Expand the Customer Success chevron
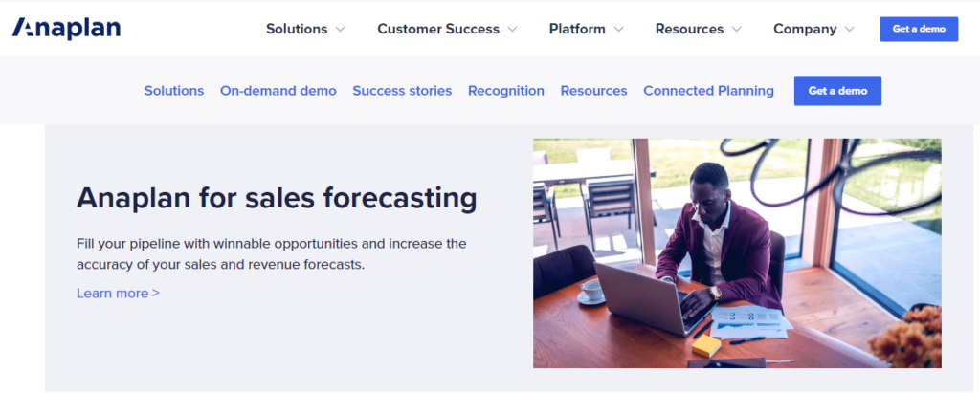The image size is (980, 393). click(512, 30)
